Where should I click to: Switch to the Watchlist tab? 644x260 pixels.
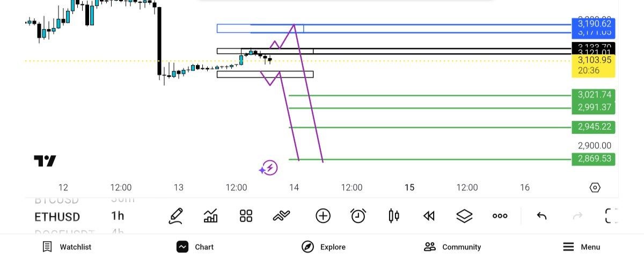point(67,247)
